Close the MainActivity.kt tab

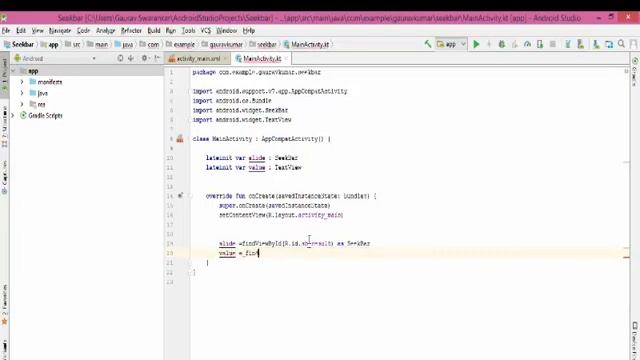[287, 59]
